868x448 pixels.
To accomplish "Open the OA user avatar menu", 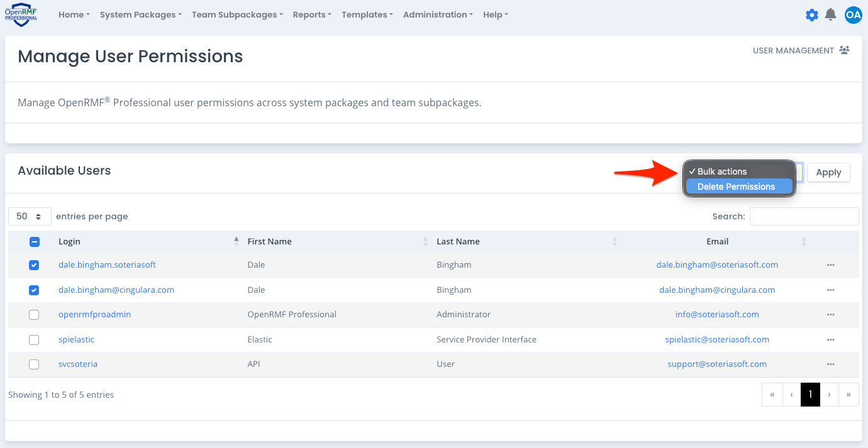I will 853,14.
